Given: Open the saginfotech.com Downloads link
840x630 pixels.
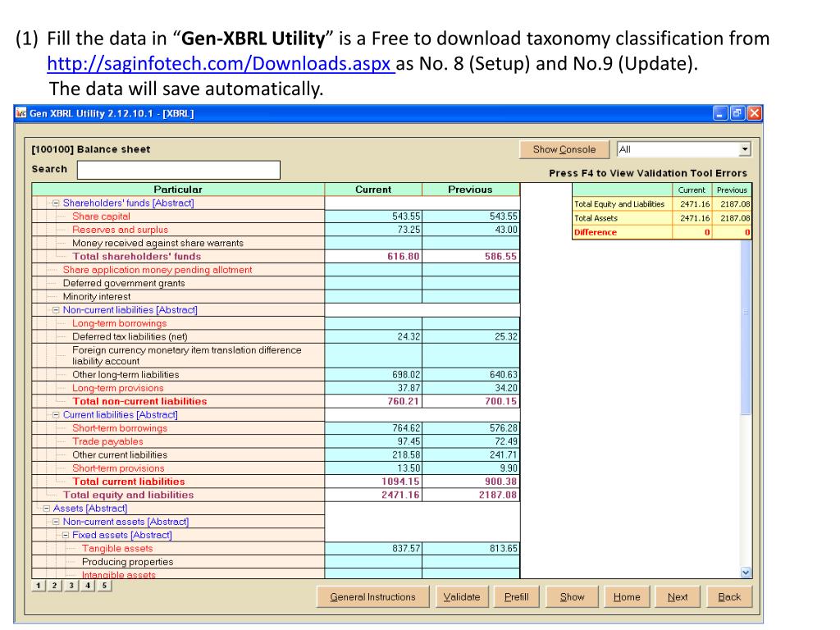Looking at the screenshot, I should (x=221, y=64).
